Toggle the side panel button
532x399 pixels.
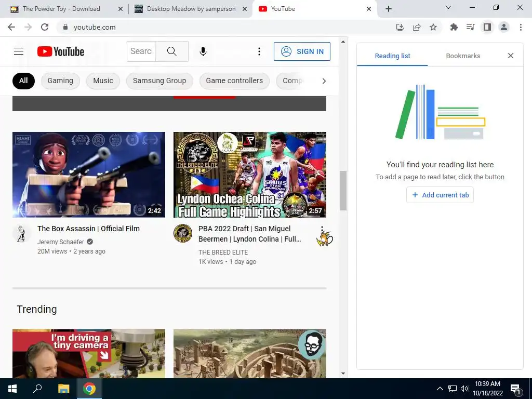point(487,27)
